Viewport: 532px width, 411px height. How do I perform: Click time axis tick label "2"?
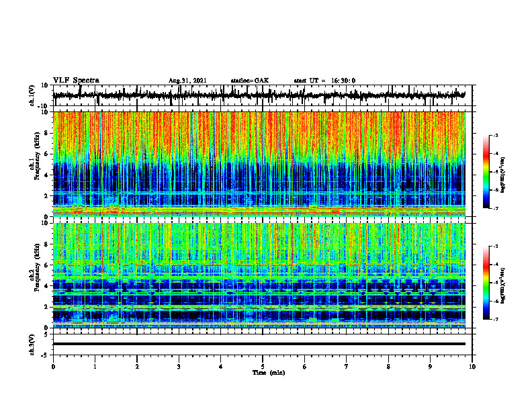pyautogui.click(x=137, y=367)
